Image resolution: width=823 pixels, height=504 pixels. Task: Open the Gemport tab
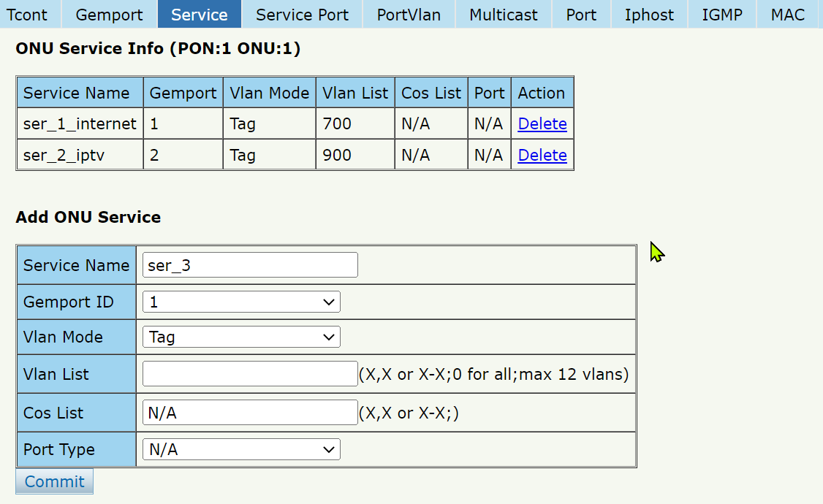110,15
